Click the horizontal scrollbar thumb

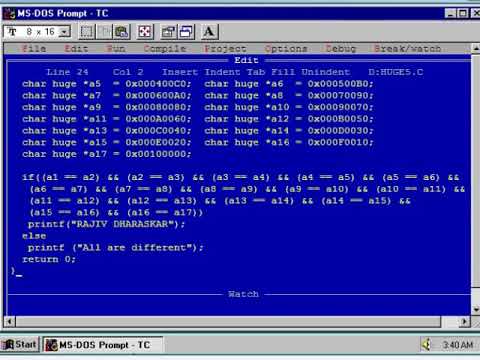[228, 322]
